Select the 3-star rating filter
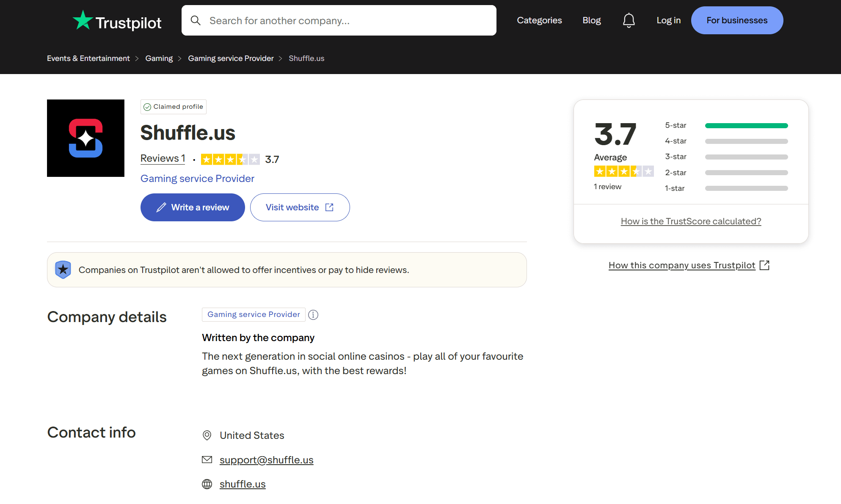Image resolution: width=841 pixels, height=504 pixels. click(726, 157)
